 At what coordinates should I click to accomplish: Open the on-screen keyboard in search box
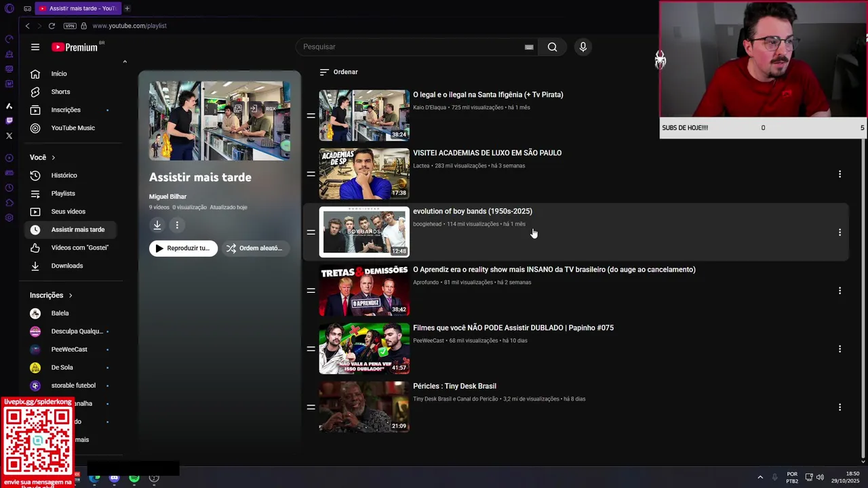[x=529, y=47]
